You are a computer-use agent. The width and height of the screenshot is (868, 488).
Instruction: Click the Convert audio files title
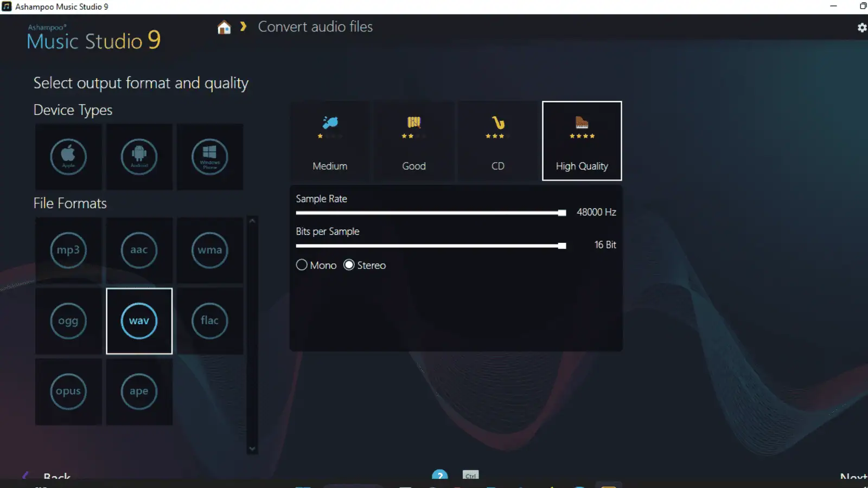[315, 27]
